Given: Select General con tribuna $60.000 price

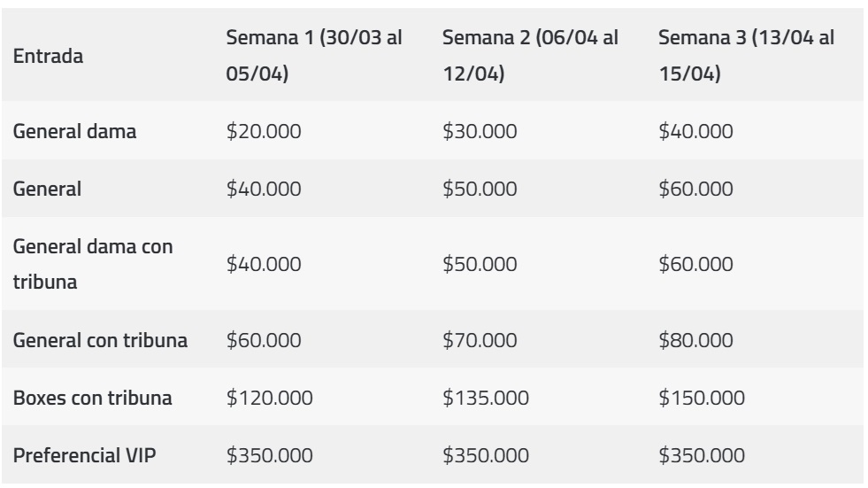Looking at the screenshot, I should pyautogui.click(x=264, y=340).
